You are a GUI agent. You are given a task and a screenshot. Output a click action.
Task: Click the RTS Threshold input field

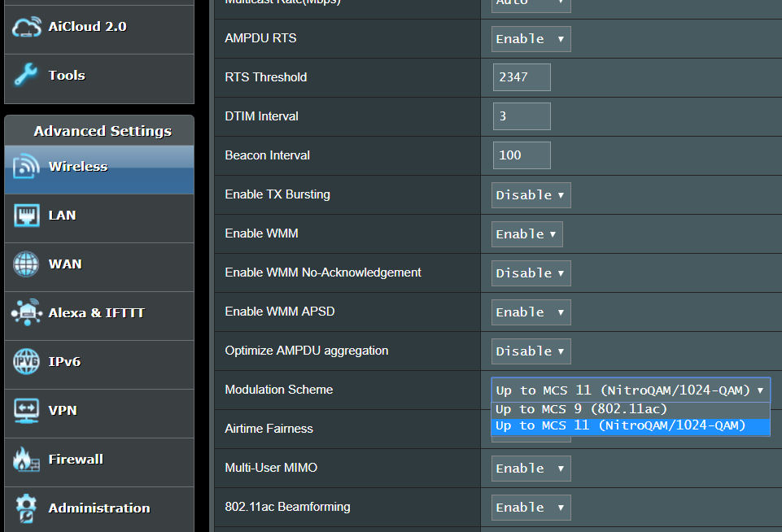(x=522, y=77)
